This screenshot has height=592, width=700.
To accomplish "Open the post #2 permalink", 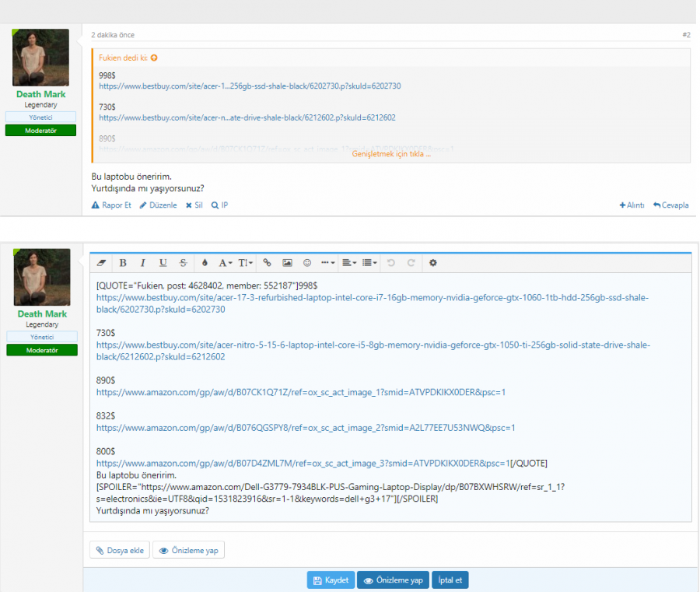I will pyautogui.click(x=686, y=34).
